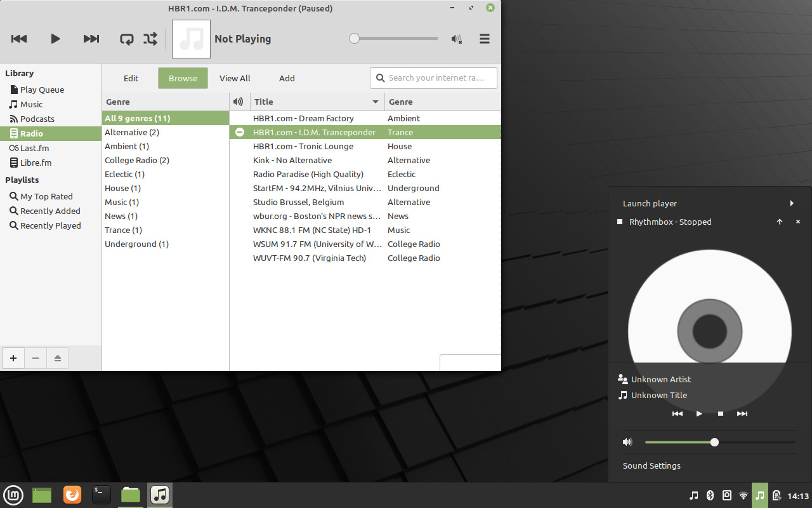The width and height of the screenshot is (812, 508).
Task: Skip to previous track in Rhythmbox toolbar
Action: pyautogui.click(x=19, y=39)
